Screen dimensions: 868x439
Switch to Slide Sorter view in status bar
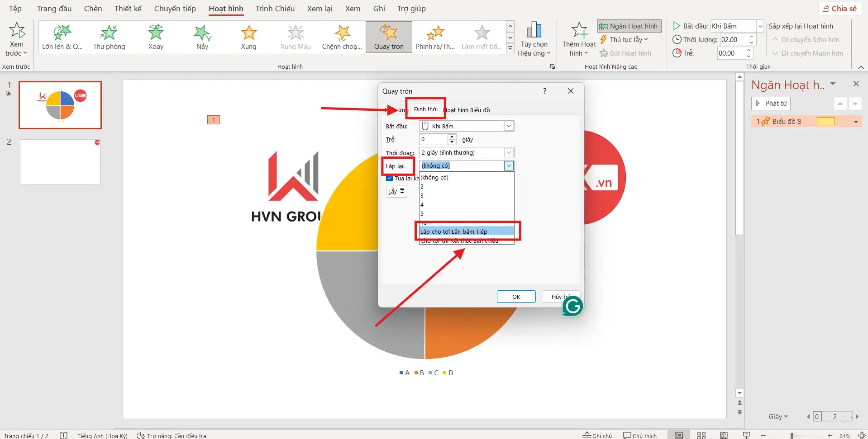[x=701, y=435]
